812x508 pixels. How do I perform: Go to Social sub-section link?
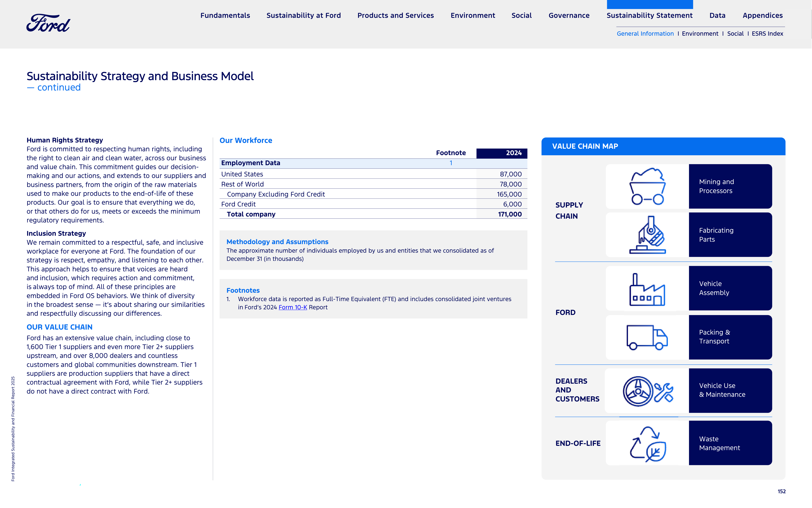click(735, 34)
